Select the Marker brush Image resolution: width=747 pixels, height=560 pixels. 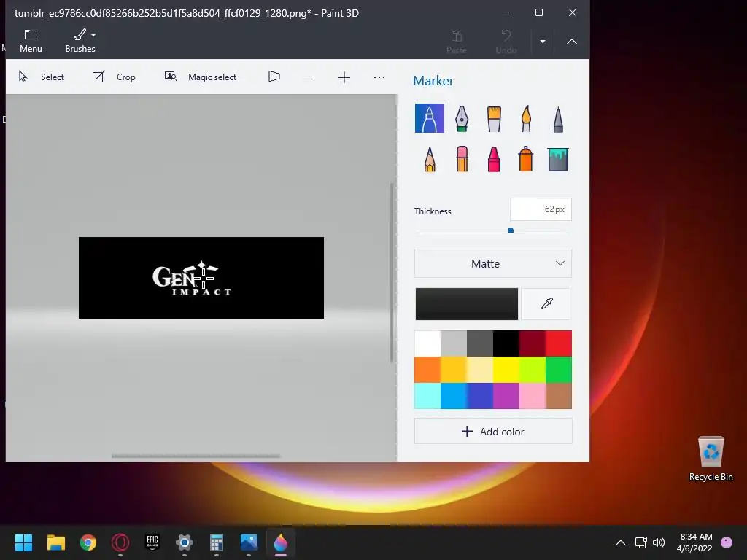429,118
